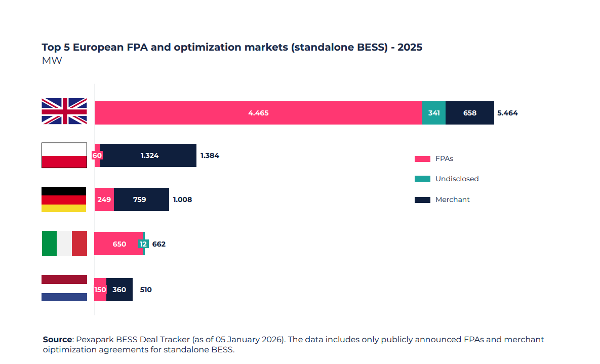Click the Poland flag icon
Viewport: 600px width, 364px height.
(64, 155)
